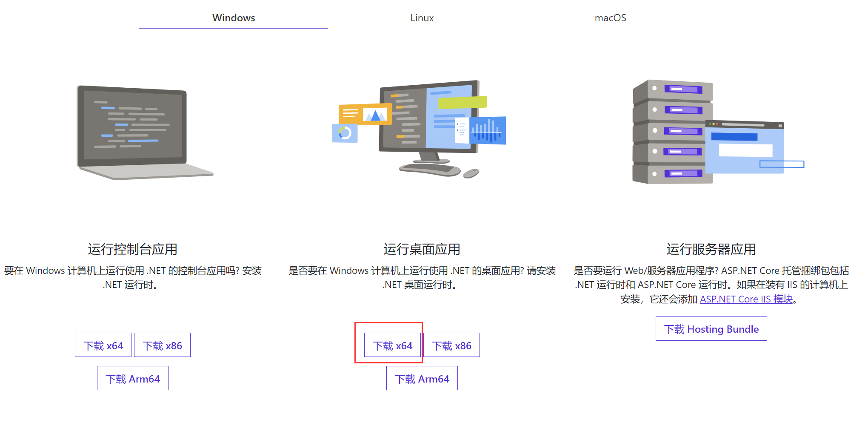This screenshot has width=868, height=423.
Task: Switch to the macOS tab
Action: coord(610,17)
